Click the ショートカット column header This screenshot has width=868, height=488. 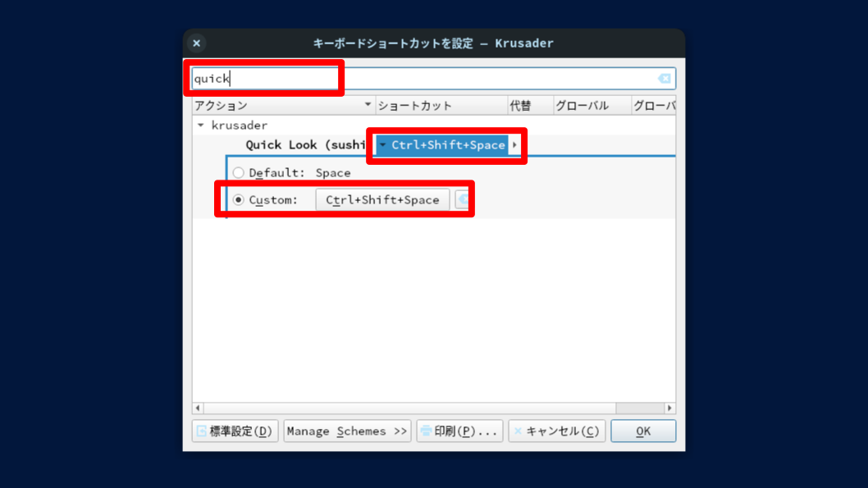[x=441, y=106]
